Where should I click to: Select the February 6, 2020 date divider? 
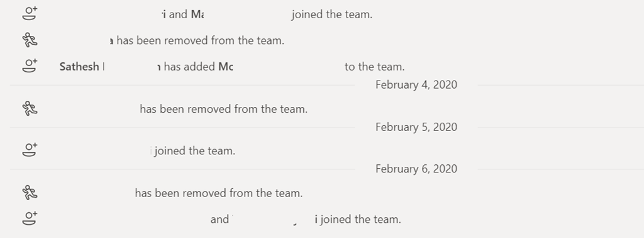coord(416,169)
